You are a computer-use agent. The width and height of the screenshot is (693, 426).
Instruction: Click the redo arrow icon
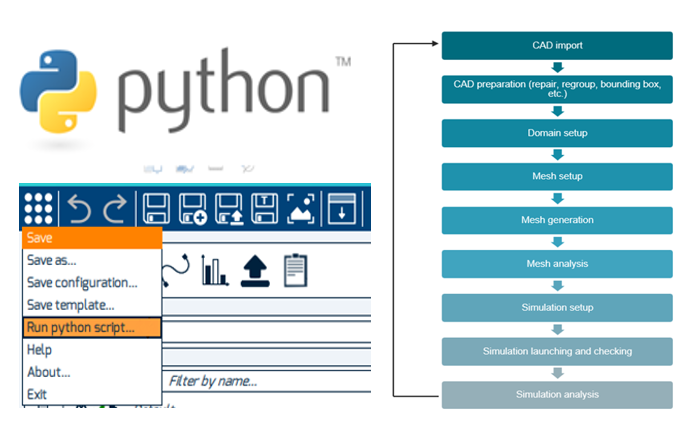coord(115,208)
